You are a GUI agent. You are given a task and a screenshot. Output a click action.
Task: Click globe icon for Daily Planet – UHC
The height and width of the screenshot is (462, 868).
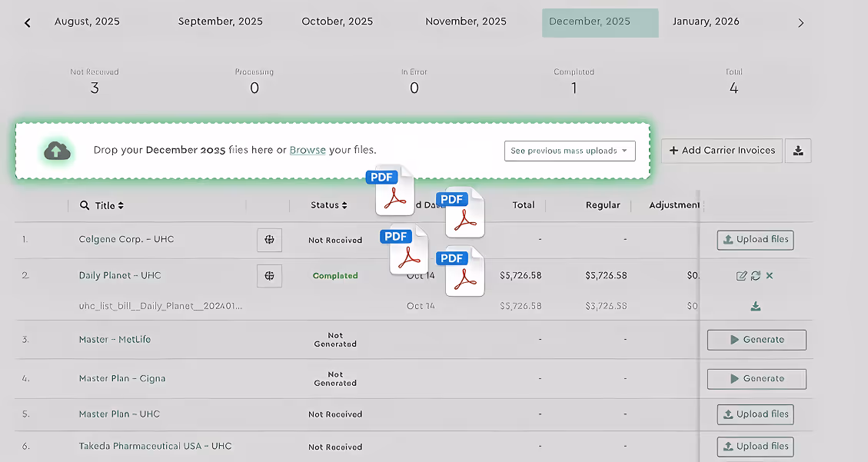pos(270,275)
